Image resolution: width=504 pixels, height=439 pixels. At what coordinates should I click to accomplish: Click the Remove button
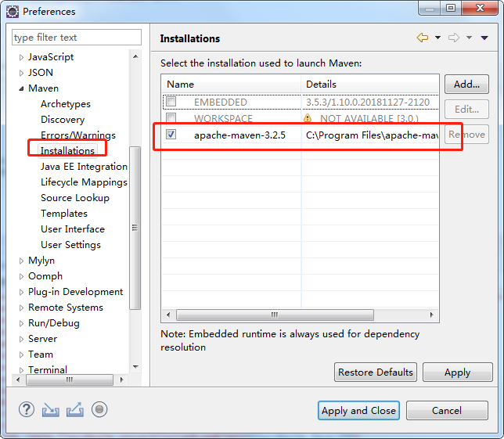pos(466,135)
